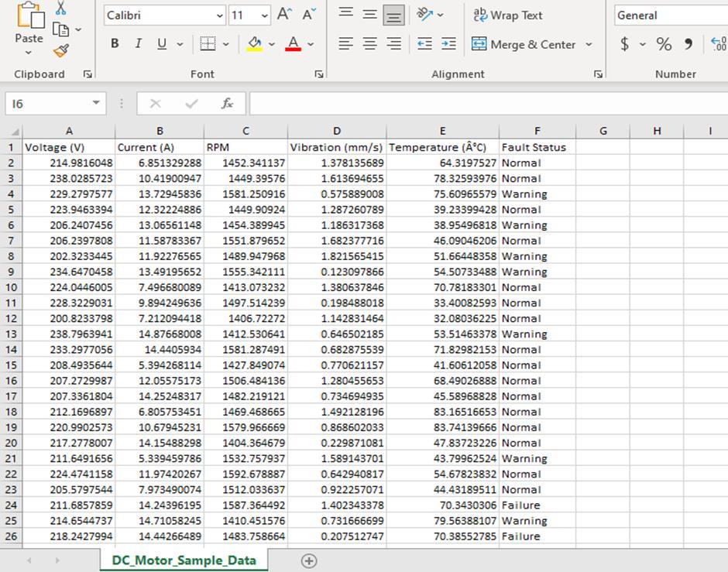Align text to the right
This screenshot has height=572, width=728.
[x=394, y=44]
